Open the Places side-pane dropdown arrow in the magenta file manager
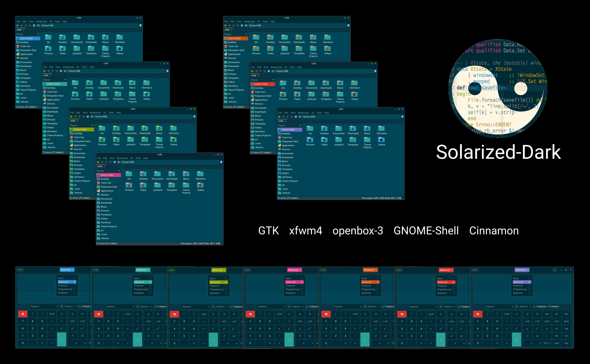This screenshot has height=364, width=590. click(x=119, y=171)
